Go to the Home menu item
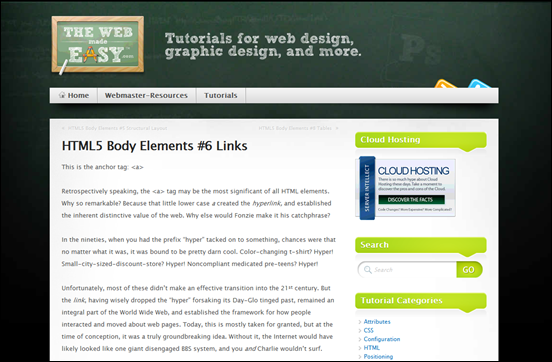552x362 pixels. tap(74, 95)
